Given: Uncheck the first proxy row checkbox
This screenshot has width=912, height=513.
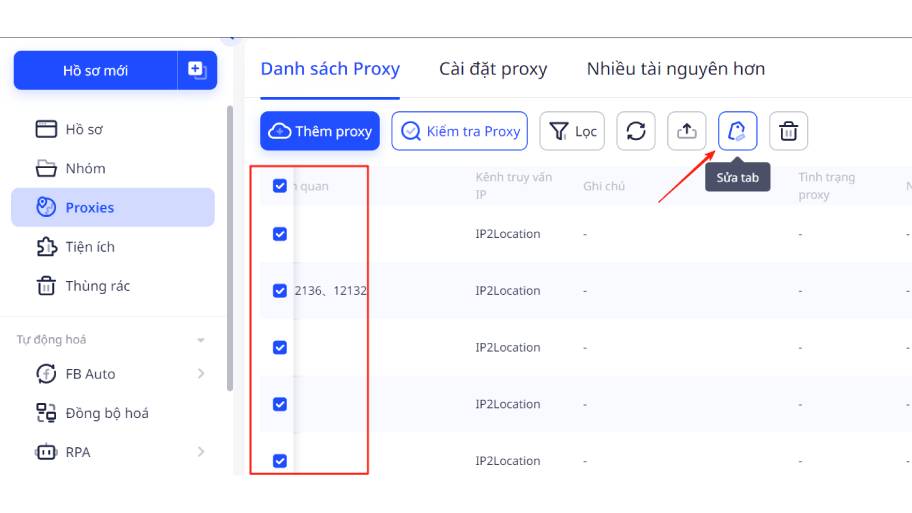Looking at the screenshot, I should 280,234.
